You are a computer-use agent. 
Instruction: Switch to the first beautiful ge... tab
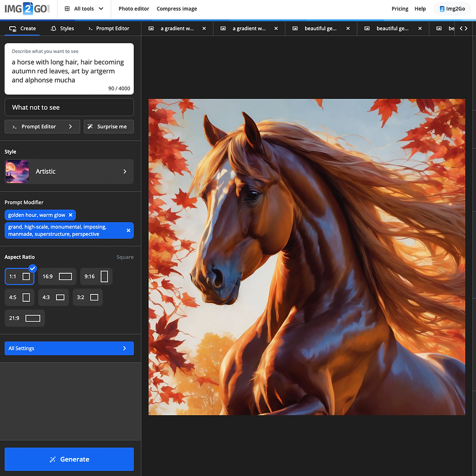321,29
